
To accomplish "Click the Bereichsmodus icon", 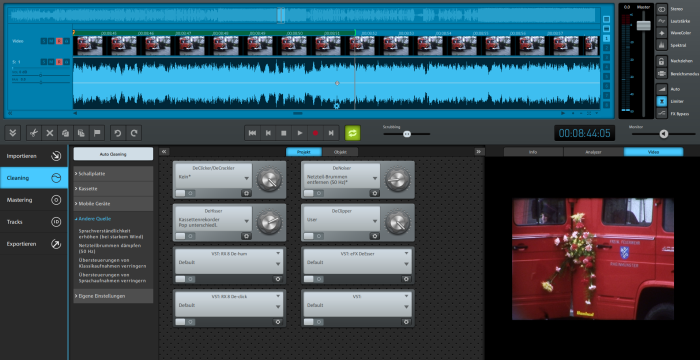I will [662, 74].
